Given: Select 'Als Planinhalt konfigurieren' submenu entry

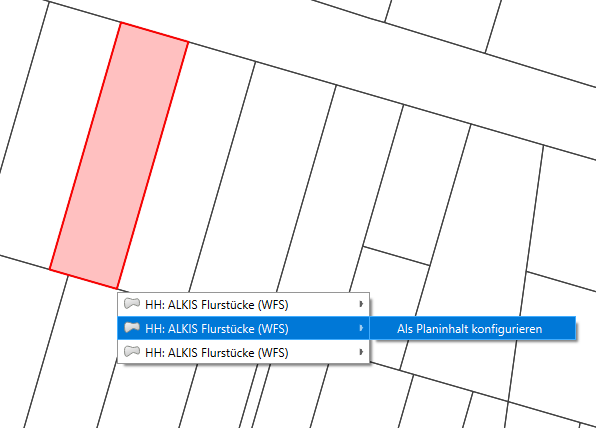Looking at the screenshot, I should click(472, 328).
